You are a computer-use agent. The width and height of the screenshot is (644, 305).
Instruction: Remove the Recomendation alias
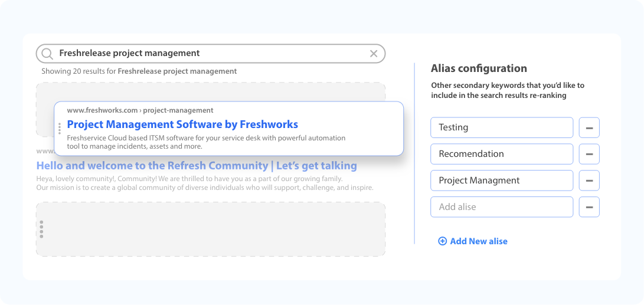point(589,154)
